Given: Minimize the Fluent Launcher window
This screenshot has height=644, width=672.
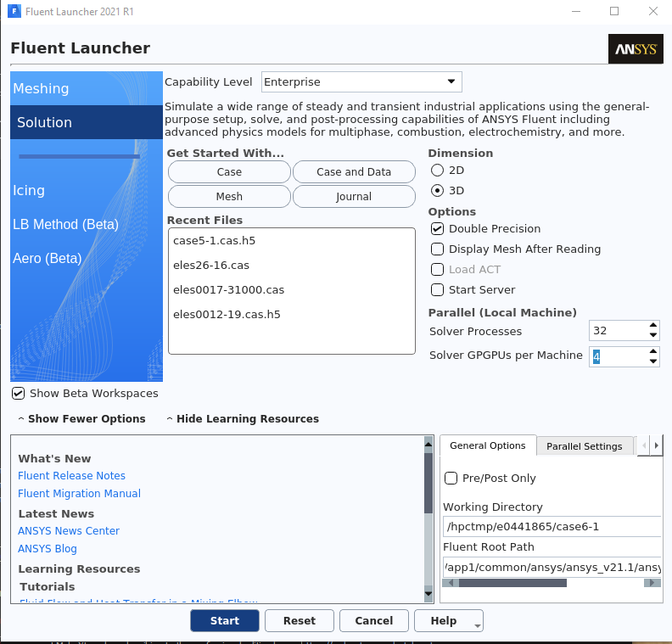Looking at the screenshot, I should (x=576, y=11).
